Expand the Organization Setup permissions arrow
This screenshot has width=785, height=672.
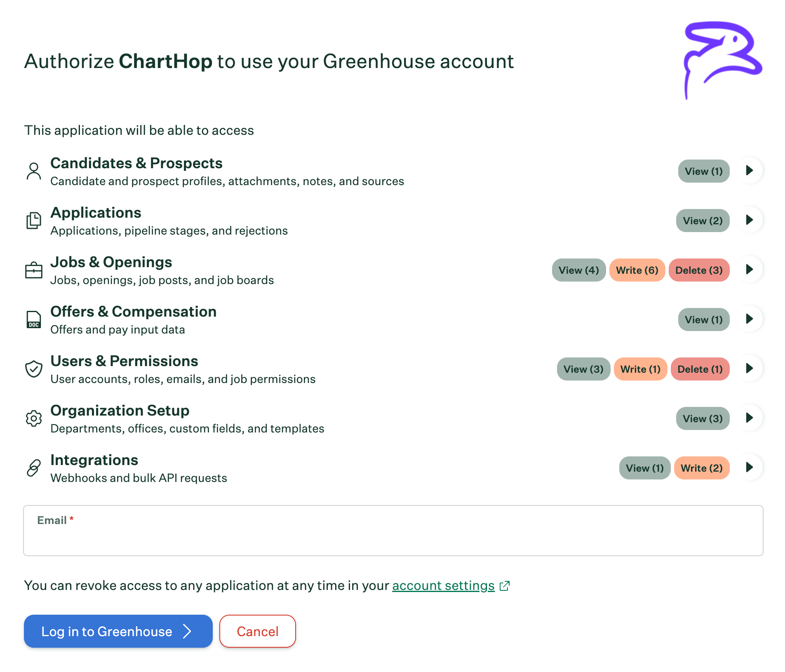point(750,418)
